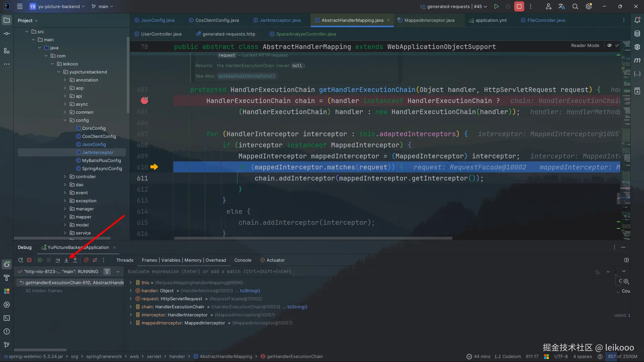
Task: Stop the debug session in debug toolbar
Action: coord(29,260)
